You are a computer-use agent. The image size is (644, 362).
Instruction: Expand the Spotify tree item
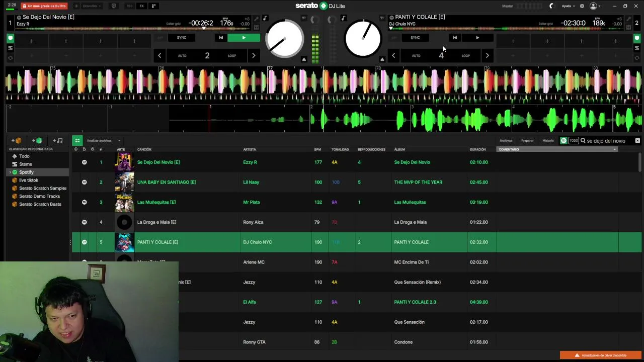point(10,172)
